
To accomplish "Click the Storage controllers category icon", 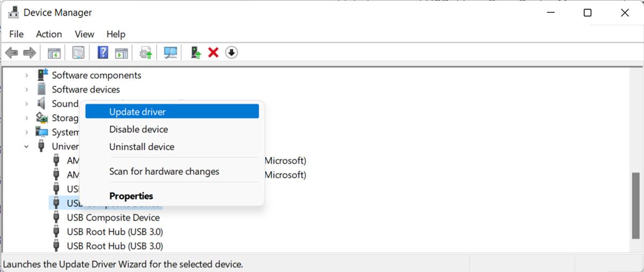I will (x=42, y=117).
